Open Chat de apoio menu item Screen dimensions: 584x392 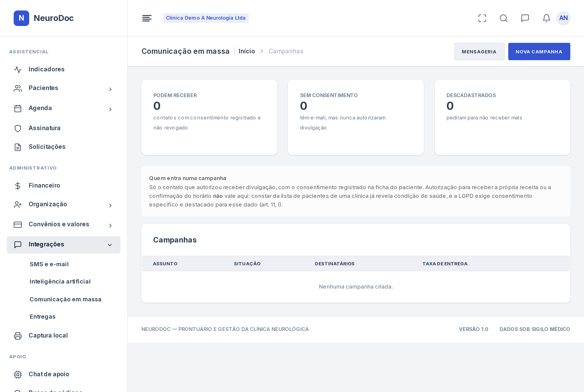coord(64,374)
